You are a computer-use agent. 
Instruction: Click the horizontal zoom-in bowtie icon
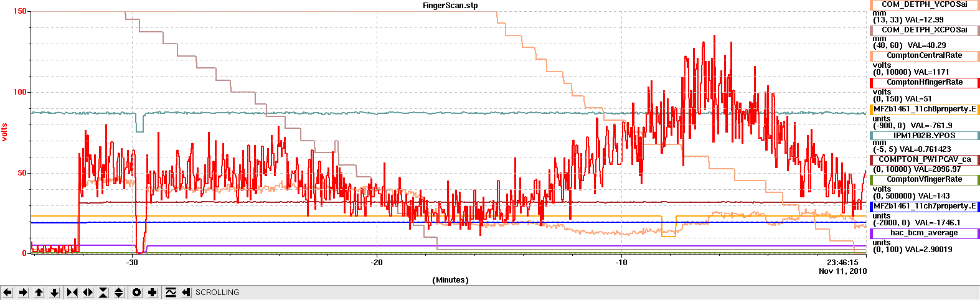(x=72, y=293)
